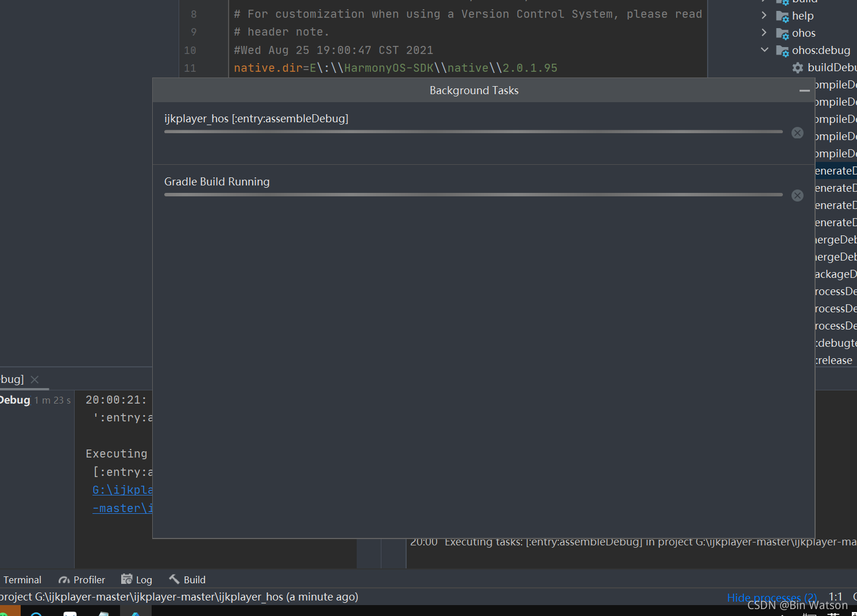Click the buildDebug task gear icon

(x=798, y=68)
